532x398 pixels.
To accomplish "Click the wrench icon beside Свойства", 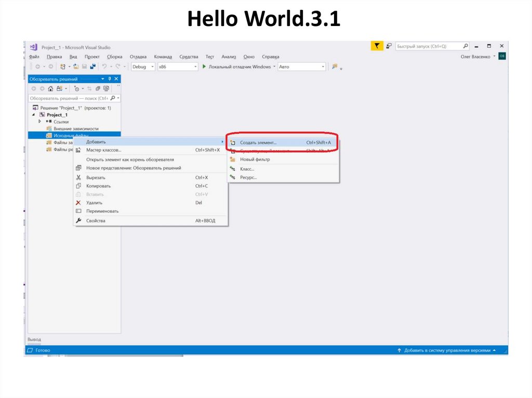I will pyautogui.click(x=78, y=221).
